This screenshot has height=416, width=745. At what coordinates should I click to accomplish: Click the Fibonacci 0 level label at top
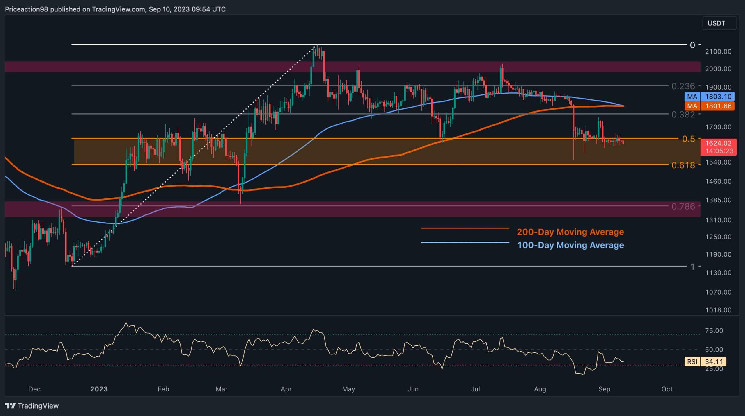(689, 45)
